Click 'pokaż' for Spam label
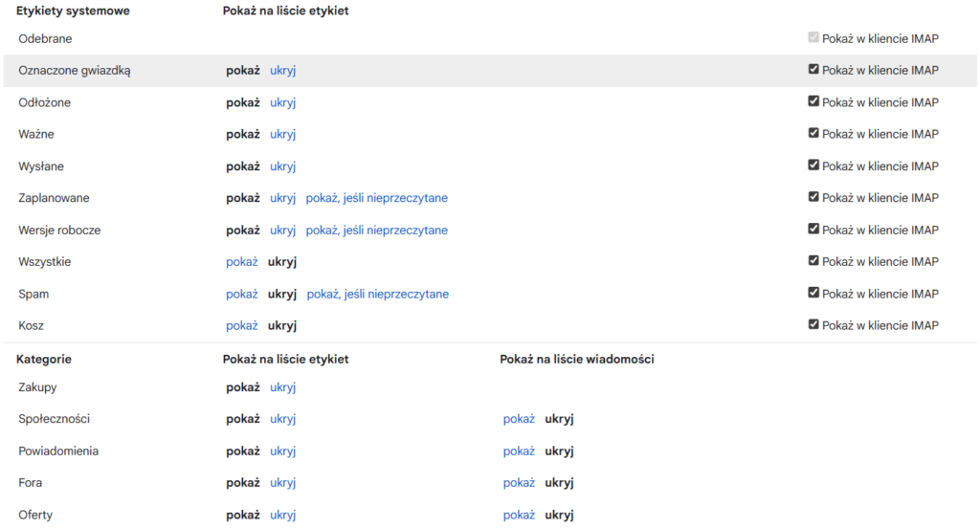Screen dimensions: 980x528 [x=242, y=294]
